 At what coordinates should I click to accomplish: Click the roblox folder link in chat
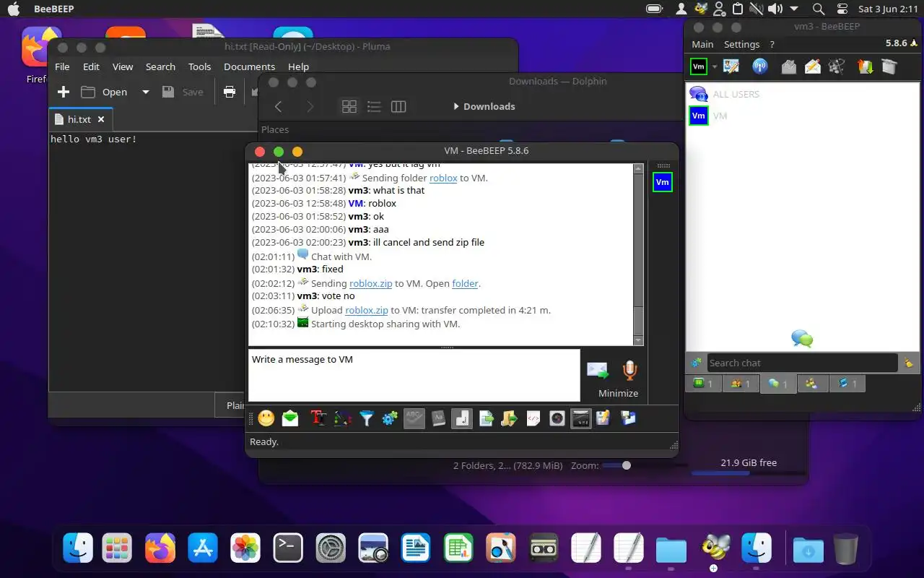click(443, 178)
